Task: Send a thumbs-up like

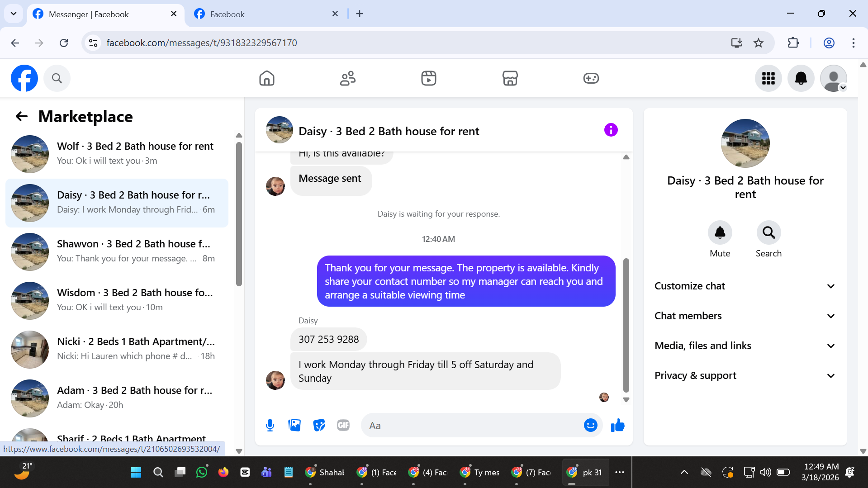Action: coord(617,425)
